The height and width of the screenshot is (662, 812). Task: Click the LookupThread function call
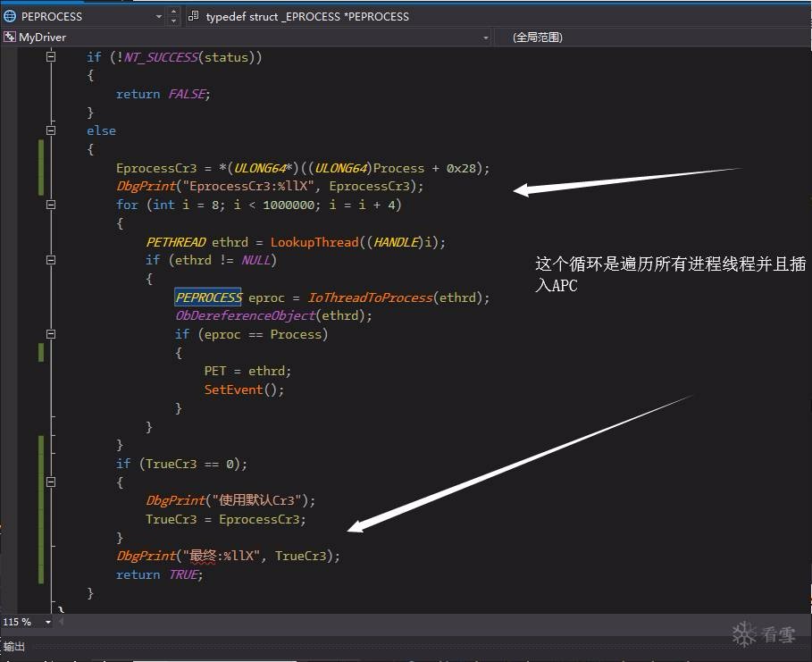click(x=314, y=242)
